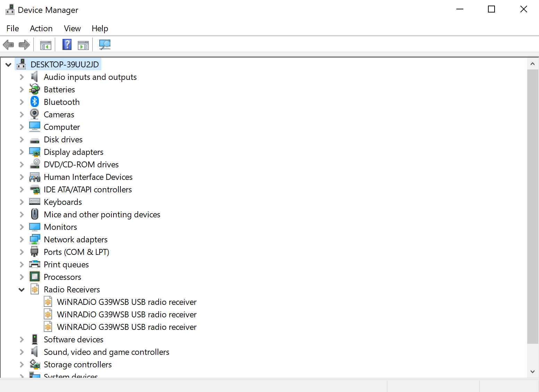This screenshot has height=392, width=539.
Task: Select the Batteries label
Action: [59, 90]
